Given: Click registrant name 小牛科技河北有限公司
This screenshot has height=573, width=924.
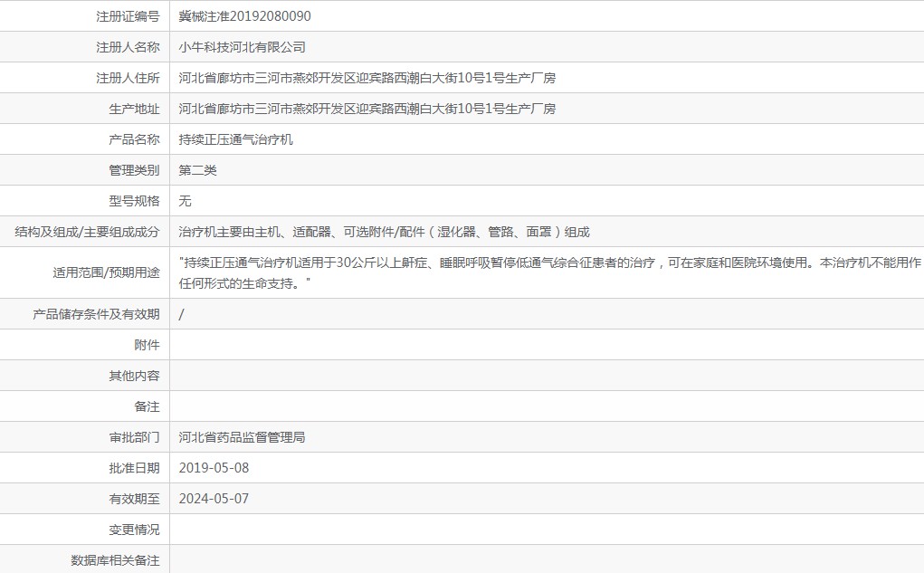Looking at the screenshot, I should [x=243, y=47].
